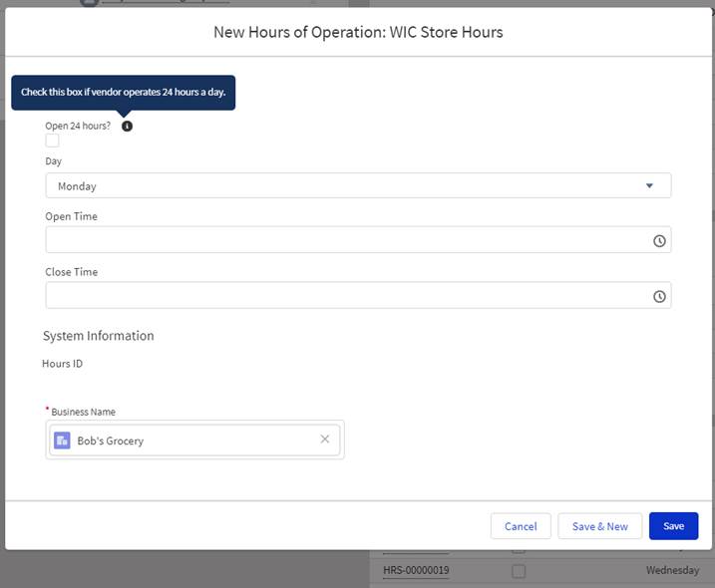Expand the Day dropdown showing Monday
715x588 pixels.
pos(357,186)
